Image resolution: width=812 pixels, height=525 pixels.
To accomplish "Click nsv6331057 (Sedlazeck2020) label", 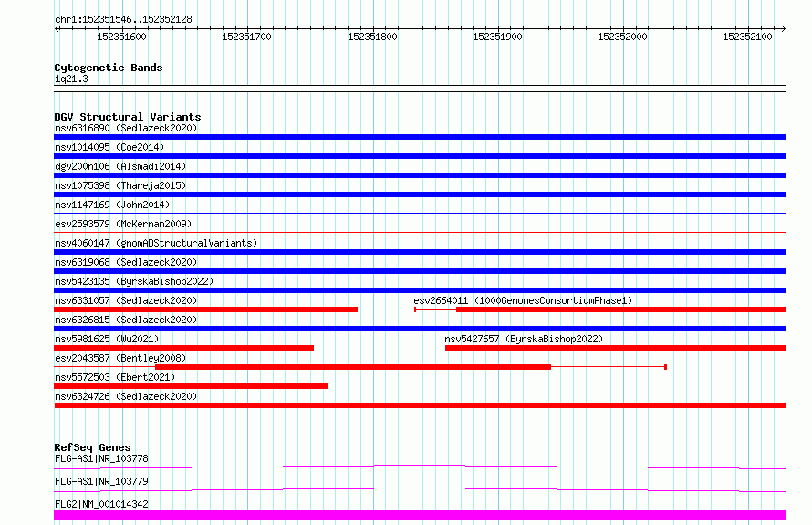I will (126, 300).
